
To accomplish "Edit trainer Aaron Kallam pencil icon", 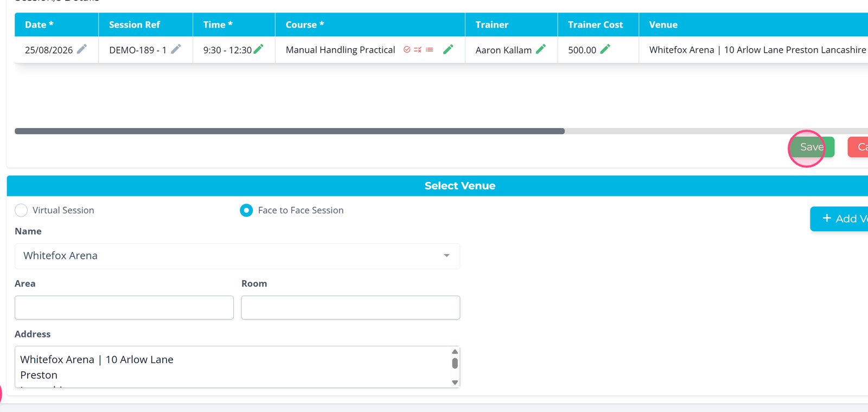I will pos(540,49).
